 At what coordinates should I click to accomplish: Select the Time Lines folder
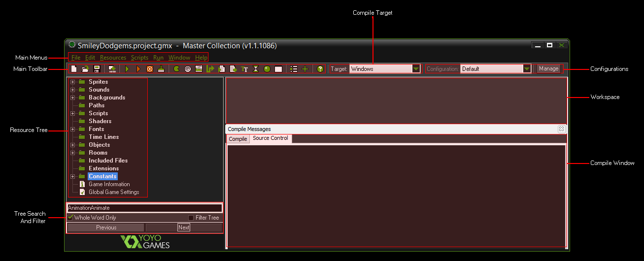[x=103, y=137]
